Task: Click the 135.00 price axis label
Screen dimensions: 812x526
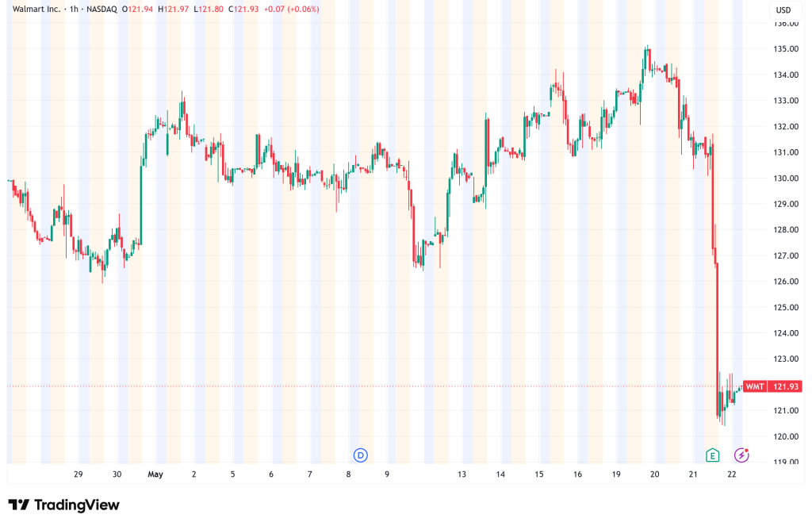Action: coord(786,48)
